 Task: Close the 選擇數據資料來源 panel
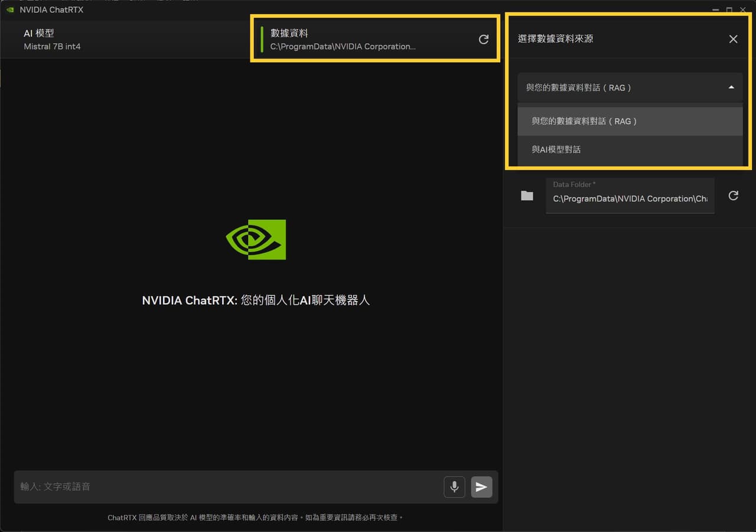click(x=733, y=39)
